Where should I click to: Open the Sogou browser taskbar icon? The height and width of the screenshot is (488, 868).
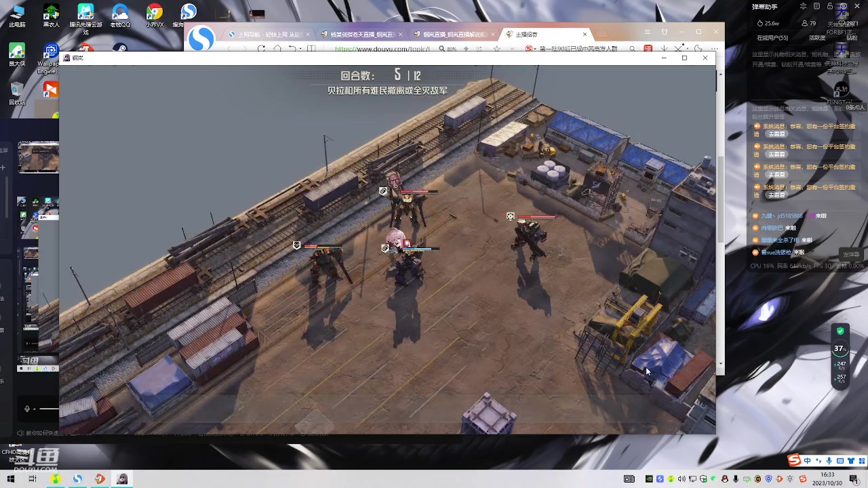point(78,479)
